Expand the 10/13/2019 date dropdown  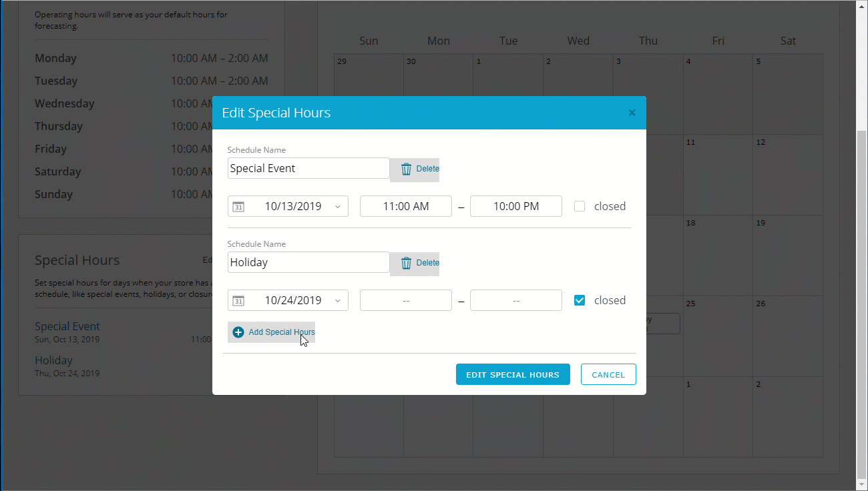click(x=338, y=206)
